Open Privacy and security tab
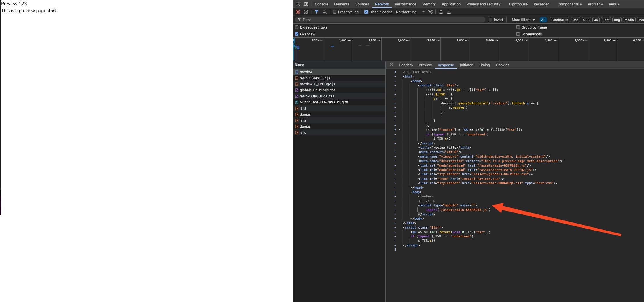Image resolution: width=644 pixels, height=302 pixels. pyautogui.click(x=483, y=4)
